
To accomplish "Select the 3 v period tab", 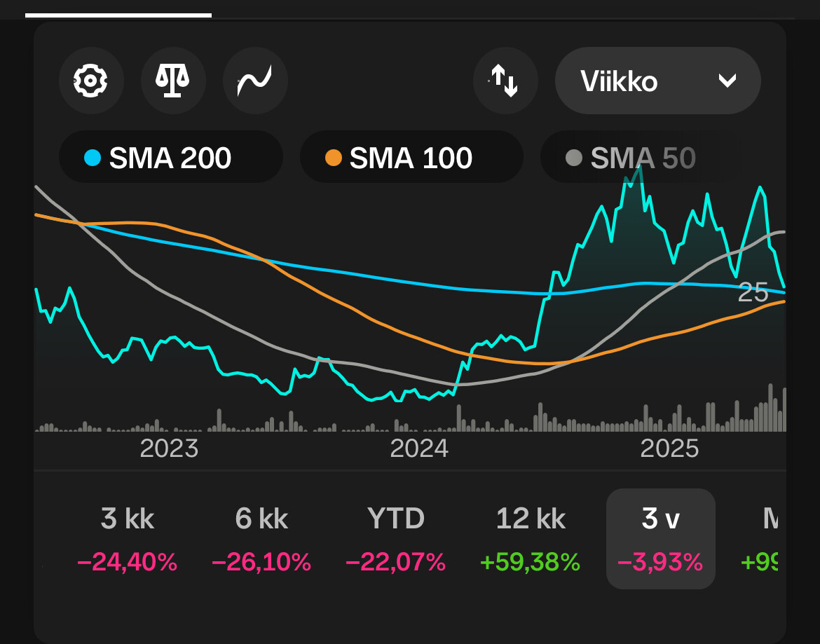I will (x=660, y=539).
